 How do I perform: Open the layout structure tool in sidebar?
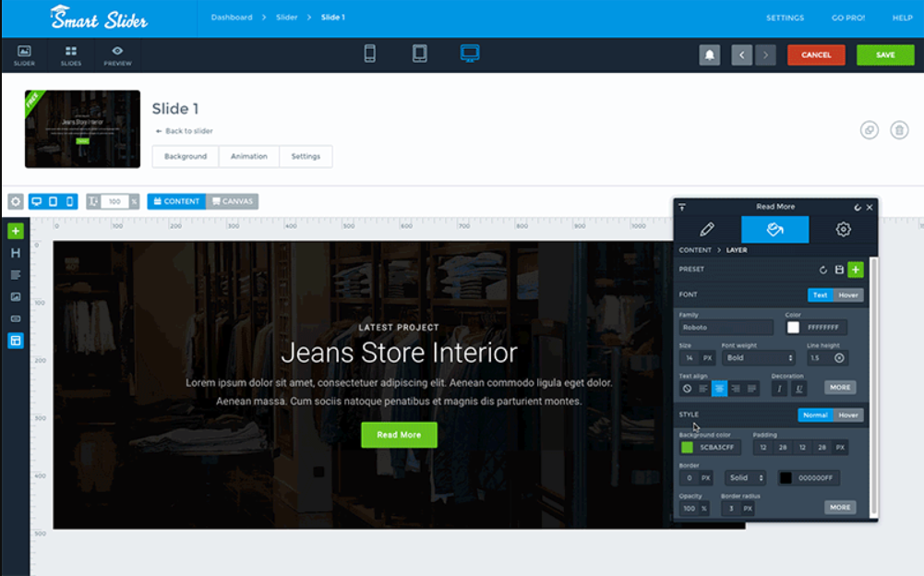click(x=16, y=341)
